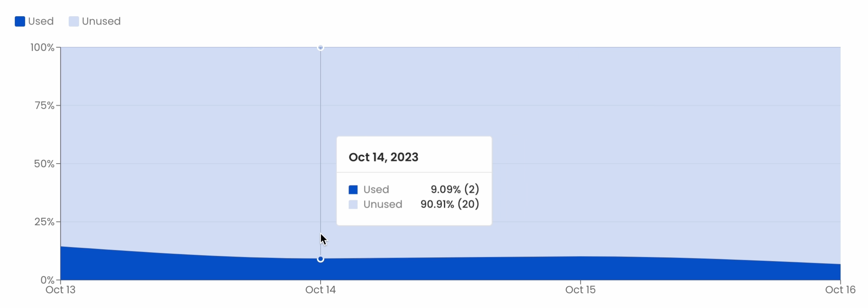The image size is (868, 308).
Task: Toggle the Used series legend label
Action: pyautogui.click(x=41, y=21)
